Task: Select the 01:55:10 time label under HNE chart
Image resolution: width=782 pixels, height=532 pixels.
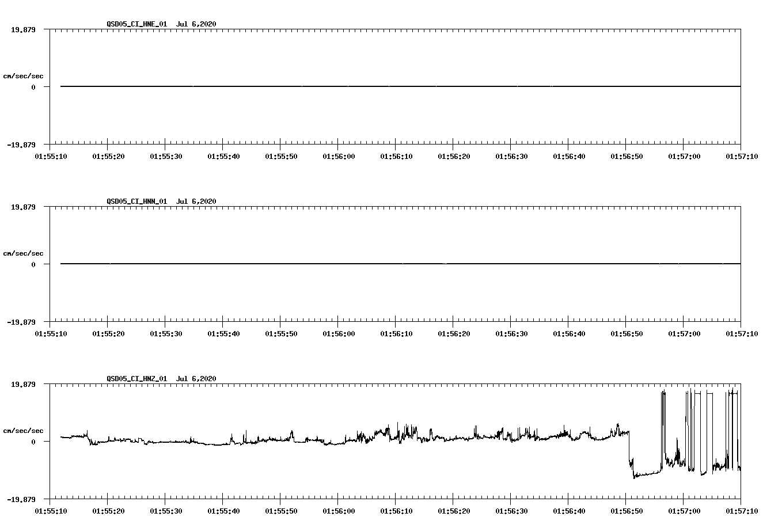Action: pyautogui.click(x=50, y=156)
